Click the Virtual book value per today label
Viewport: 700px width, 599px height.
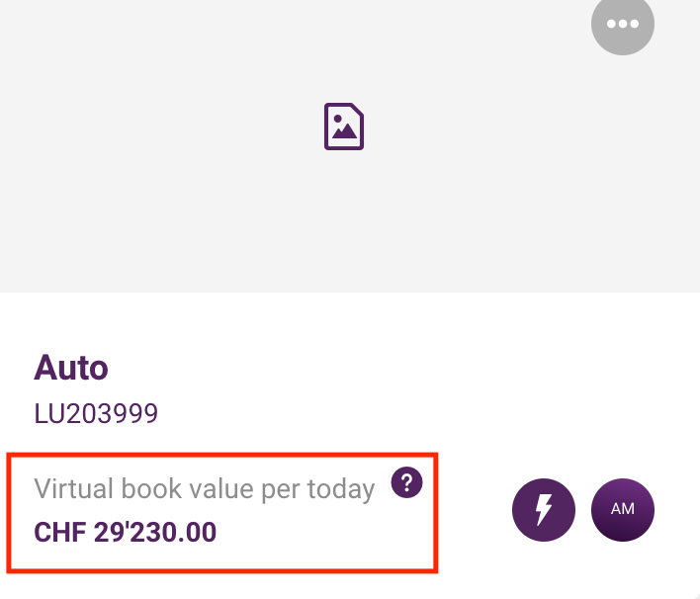pos(205,489)
